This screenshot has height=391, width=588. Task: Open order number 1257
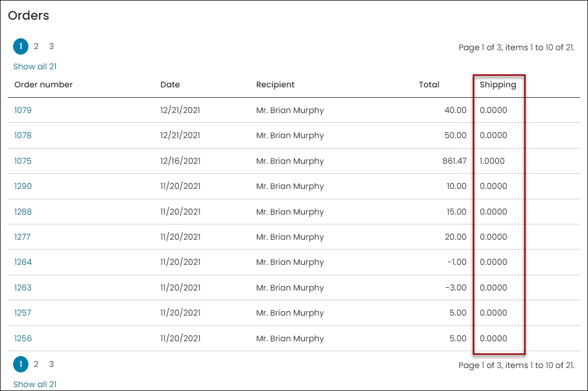[22, 313]
